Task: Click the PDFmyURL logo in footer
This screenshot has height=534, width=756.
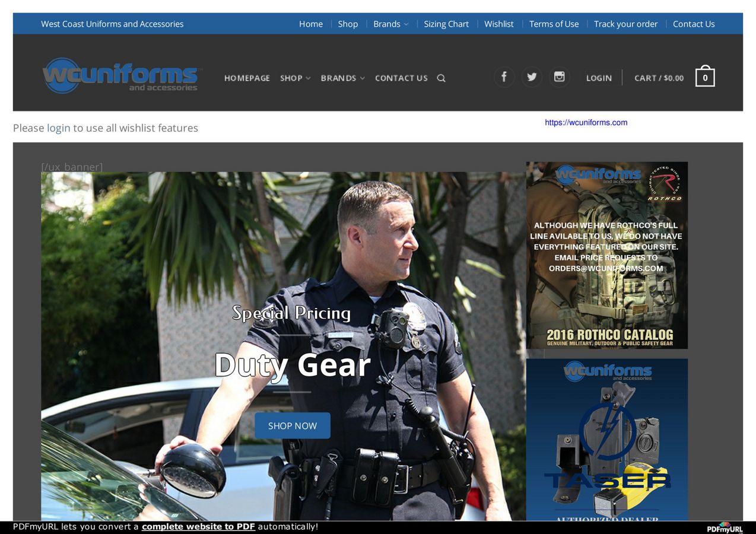Action: 725,528
